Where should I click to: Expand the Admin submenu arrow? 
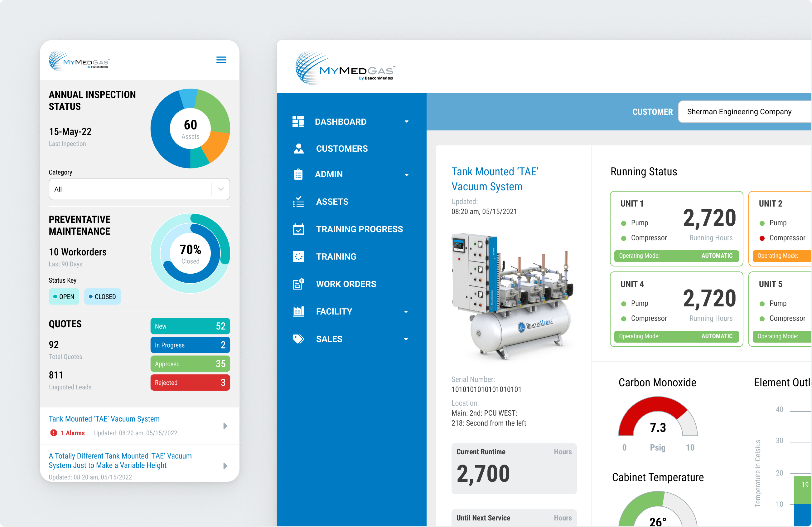click(406, 175)
